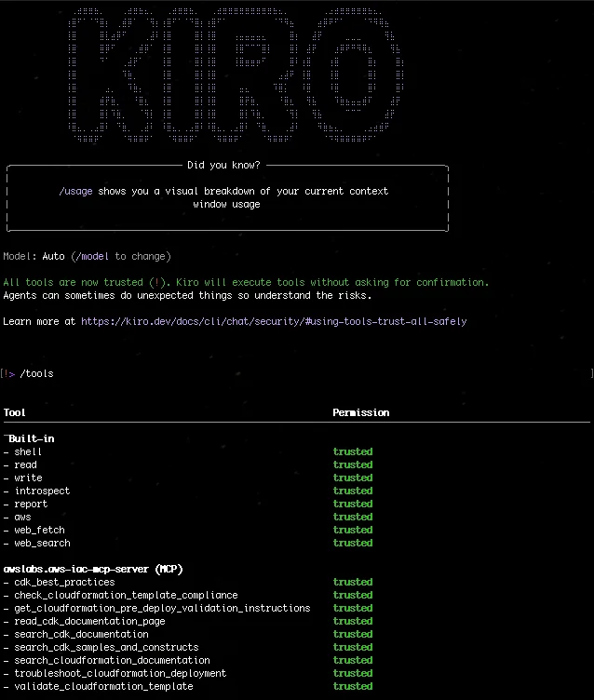The width and height of the screenshot is (594, 700).
Task: Select the write tool row
Action: pos(188,478)
